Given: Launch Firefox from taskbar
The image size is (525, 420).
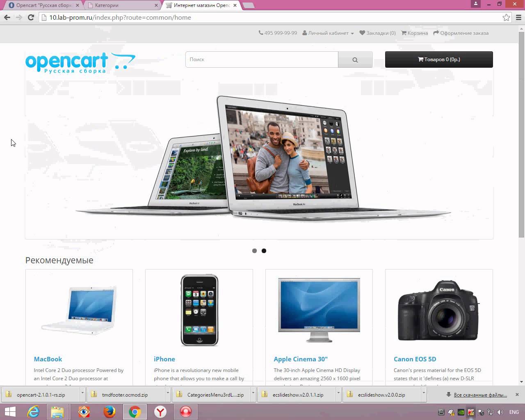Looking at the screenshot, I should 109,412.
